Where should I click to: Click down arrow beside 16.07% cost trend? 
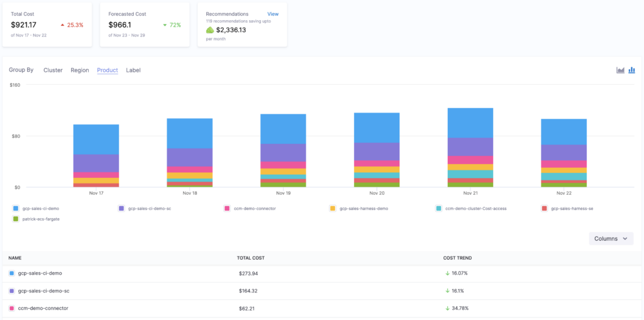click(x=447, y=273)
